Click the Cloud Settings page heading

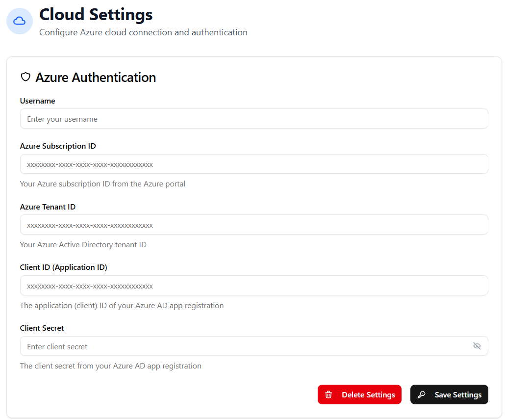[96, 15]
